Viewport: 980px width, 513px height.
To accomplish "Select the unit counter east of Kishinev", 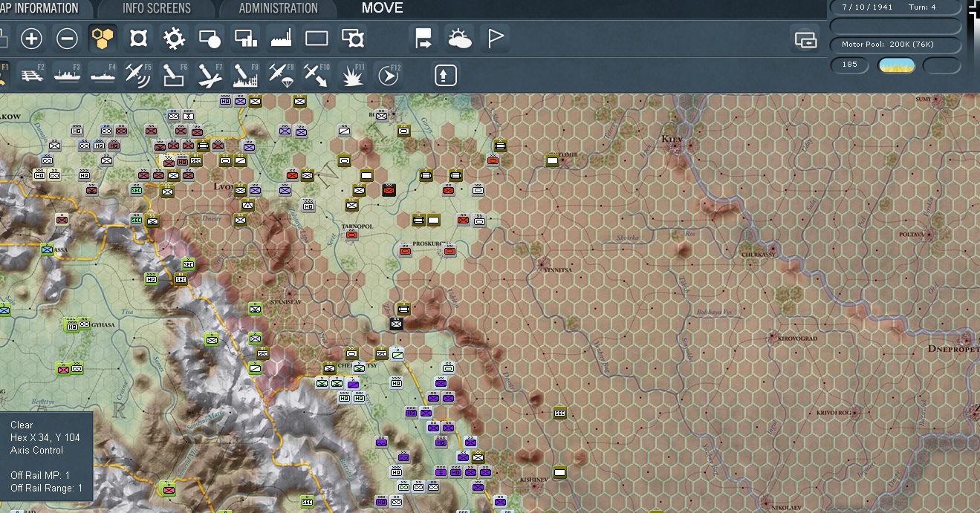I will (560, 472).
